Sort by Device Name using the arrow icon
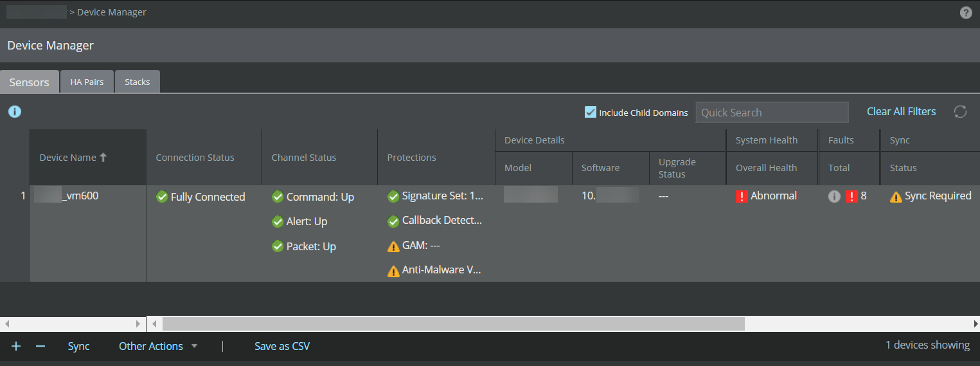The height and width of the screenshot is (366, 980). pos(103,158)
